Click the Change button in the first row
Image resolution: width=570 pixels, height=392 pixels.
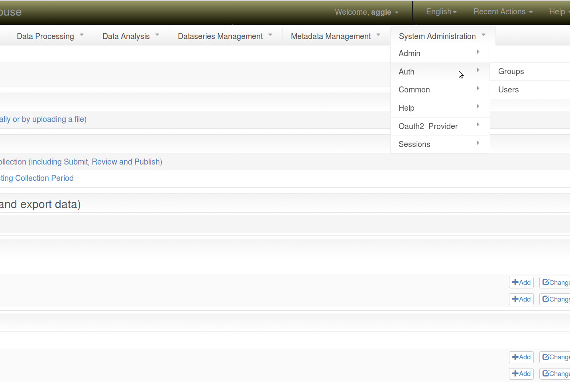[557, 282]
